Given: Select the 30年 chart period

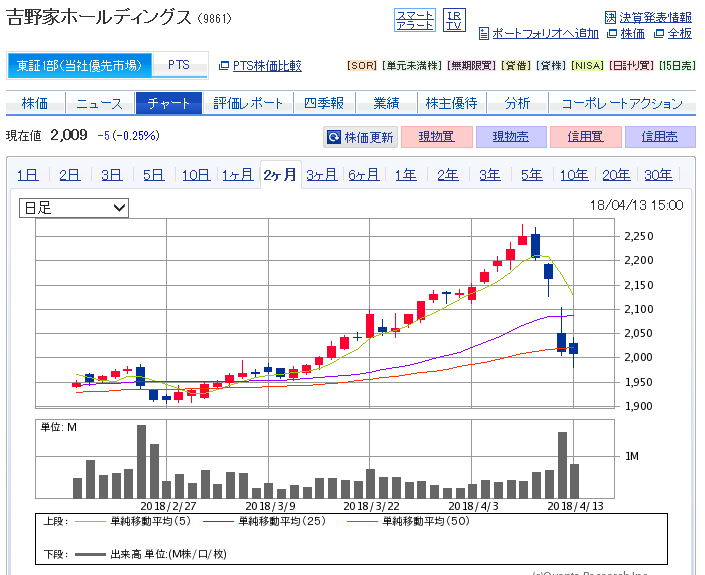Looking at the screenshot, I should coord(658,174).
